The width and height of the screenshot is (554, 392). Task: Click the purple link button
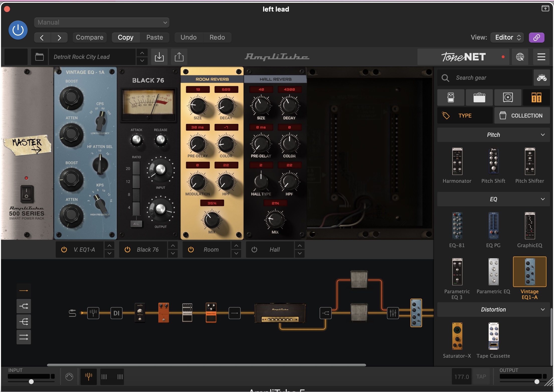pyautogui.click(x=536, y=37)
